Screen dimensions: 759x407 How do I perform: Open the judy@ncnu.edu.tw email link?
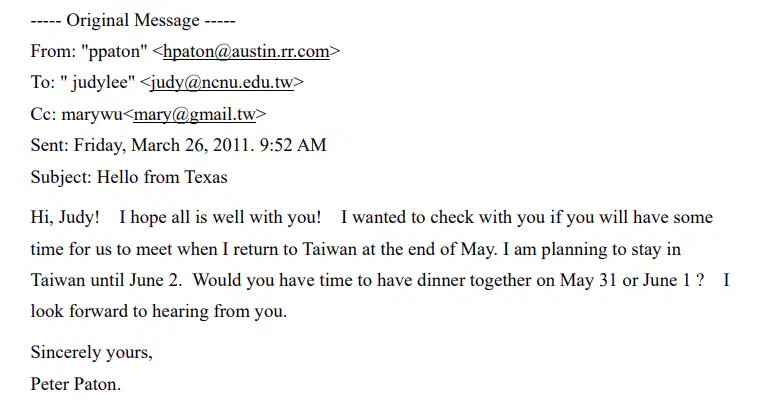[x=222, y=83]
